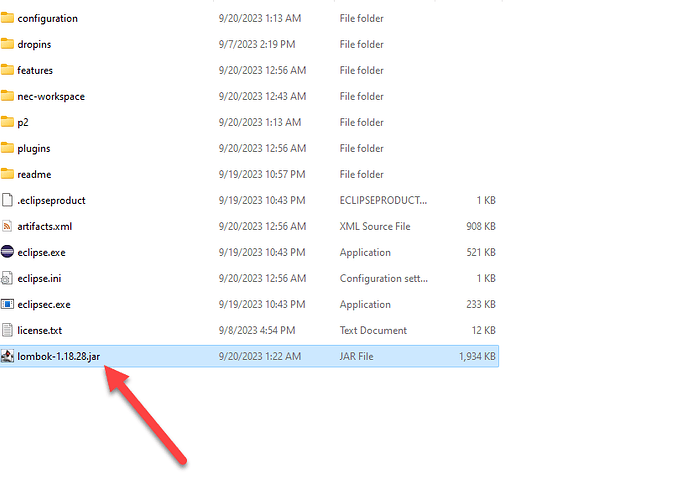Click the 1,934 KB size value

[477, 356]
